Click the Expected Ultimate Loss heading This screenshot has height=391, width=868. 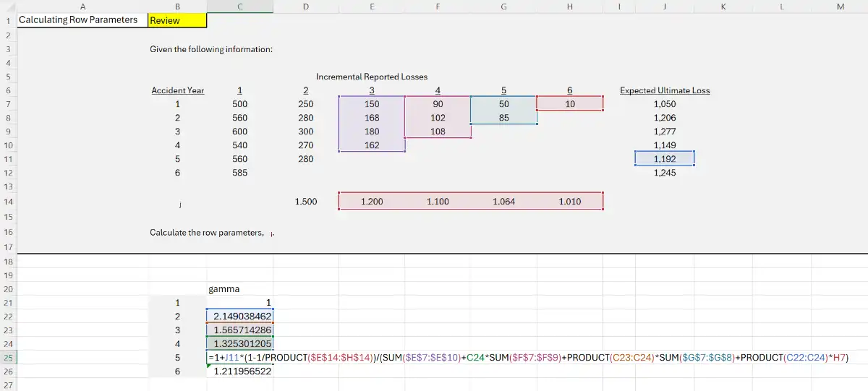(x=664, y=90)
